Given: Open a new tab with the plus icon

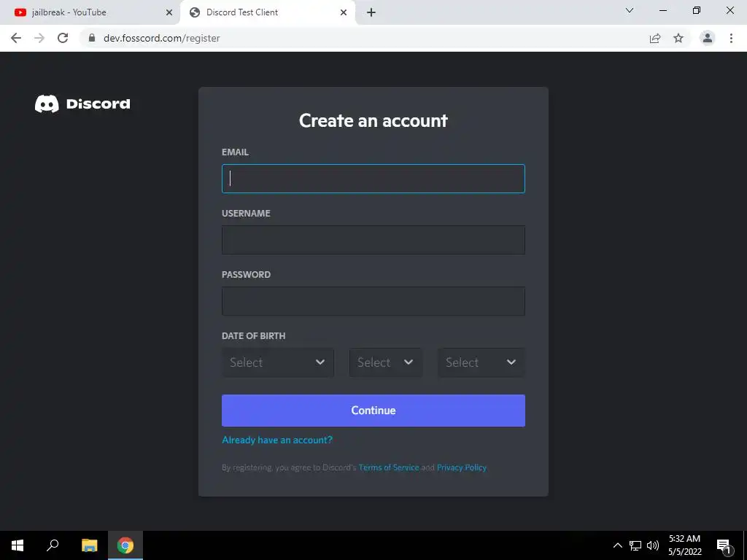Looking at the screenshot, I should tap(371, 12).
